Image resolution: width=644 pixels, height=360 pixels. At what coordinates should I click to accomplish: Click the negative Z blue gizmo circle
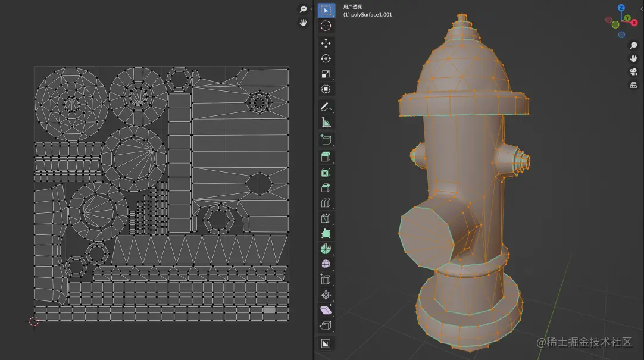tap(621, 35)
